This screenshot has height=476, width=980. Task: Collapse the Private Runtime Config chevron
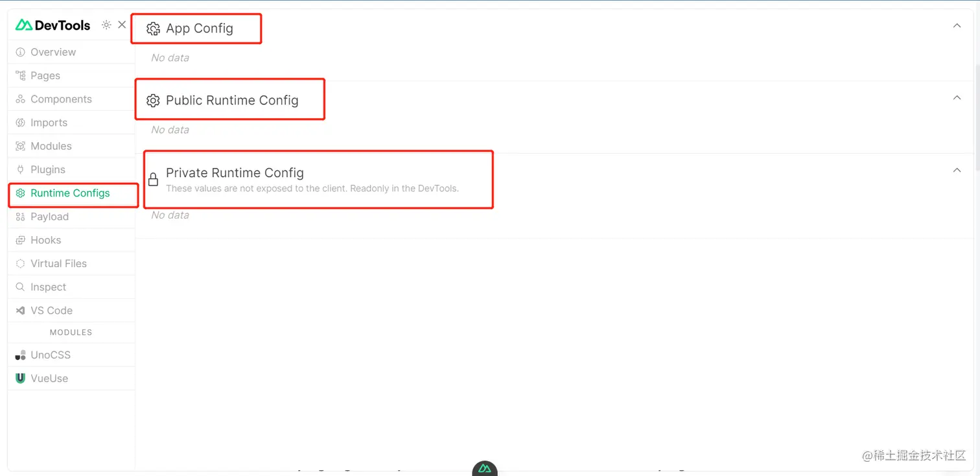(x=957, y=171)
